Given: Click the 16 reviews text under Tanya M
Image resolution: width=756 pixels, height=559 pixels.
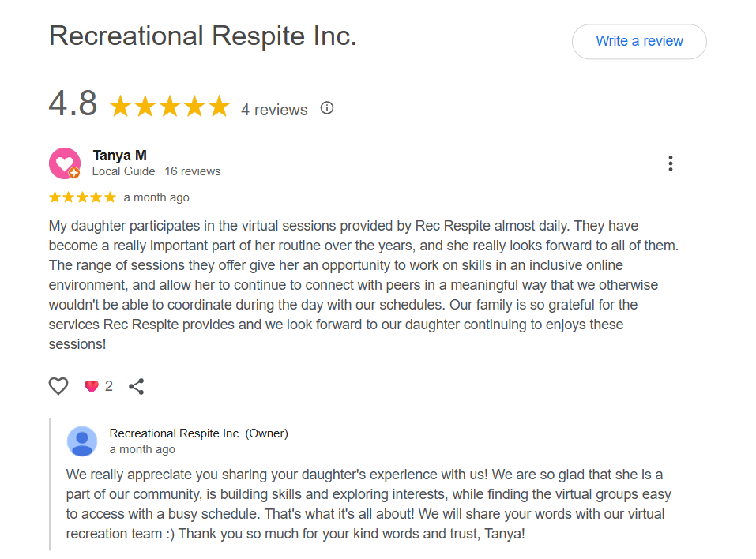Looking at the screenshot, I should [x=194, y=171].
